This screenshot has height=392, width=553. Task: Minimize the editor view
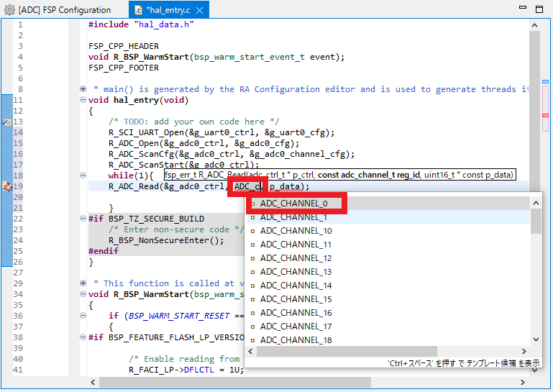click(523, 7)
